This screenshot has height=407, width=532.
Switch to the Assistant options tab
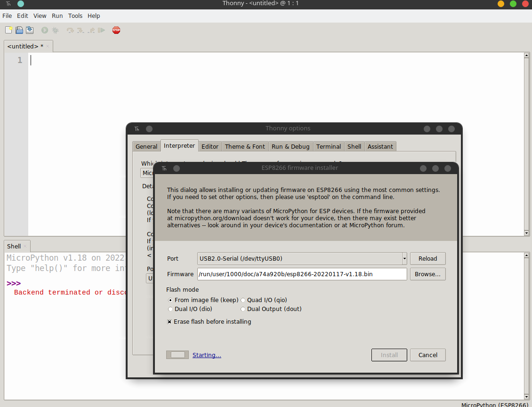point(380,146)
